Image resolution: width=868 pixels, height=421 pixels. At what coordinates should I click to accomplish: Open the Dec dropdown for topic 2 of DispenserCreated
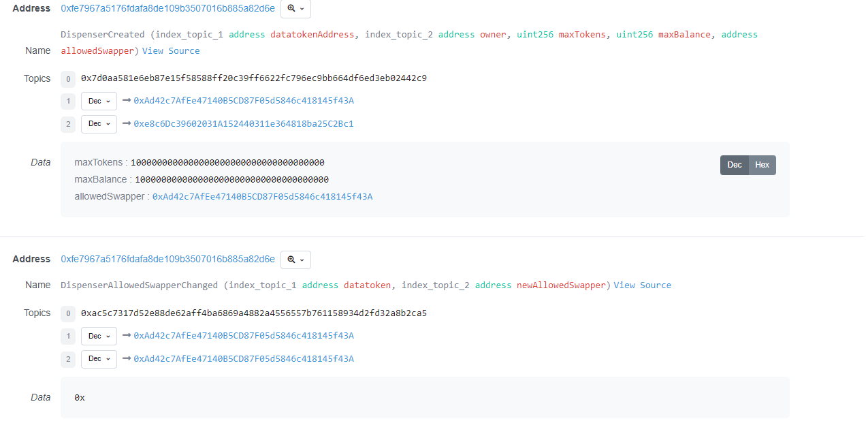[x=98, y=124]
